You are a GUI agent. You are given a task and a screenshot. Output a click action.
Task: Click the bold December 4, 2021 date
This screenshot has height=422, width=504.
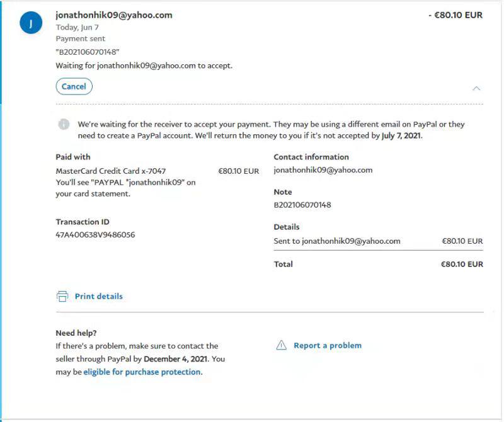pyautogui.click(x=176, y=359)
